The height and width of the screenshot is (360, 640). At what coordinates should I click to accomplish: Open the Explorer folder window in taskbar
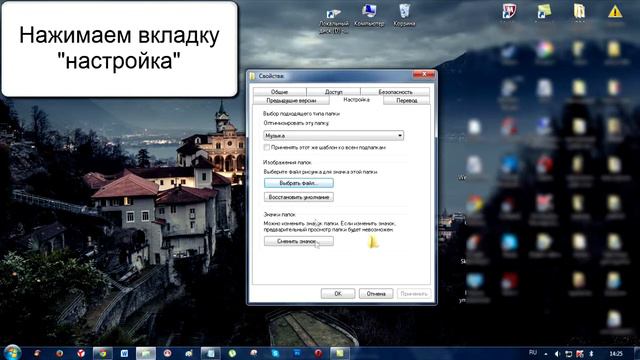pyautogui.click(x=146, y=353)
